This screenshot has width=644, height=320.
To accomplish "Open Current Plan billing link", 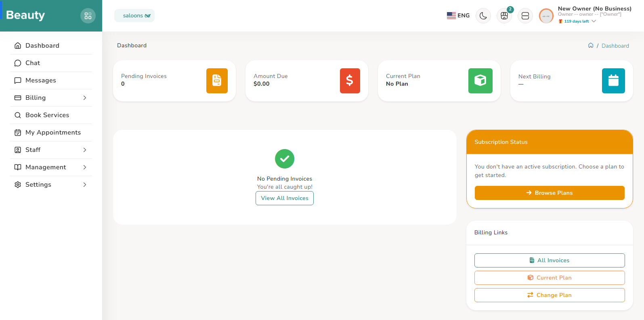I will (x=550, y=278).
